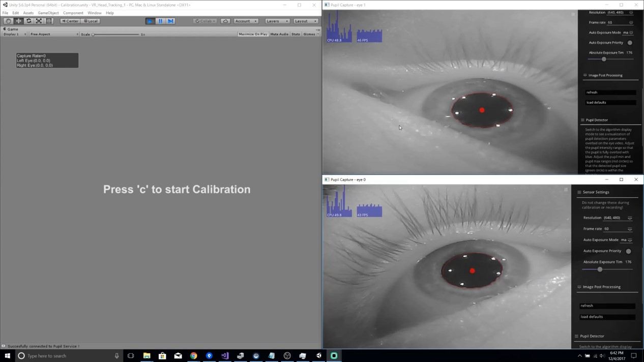Viewport: 644px width, 362px height.
Task: Select the Rect Transform tool
Action: pyautogui.click(x=49, y=21)
